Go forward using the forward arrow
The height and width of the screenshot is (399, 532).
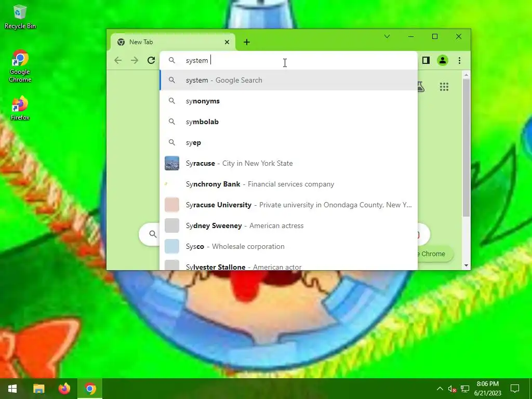[x=135, y=60]
